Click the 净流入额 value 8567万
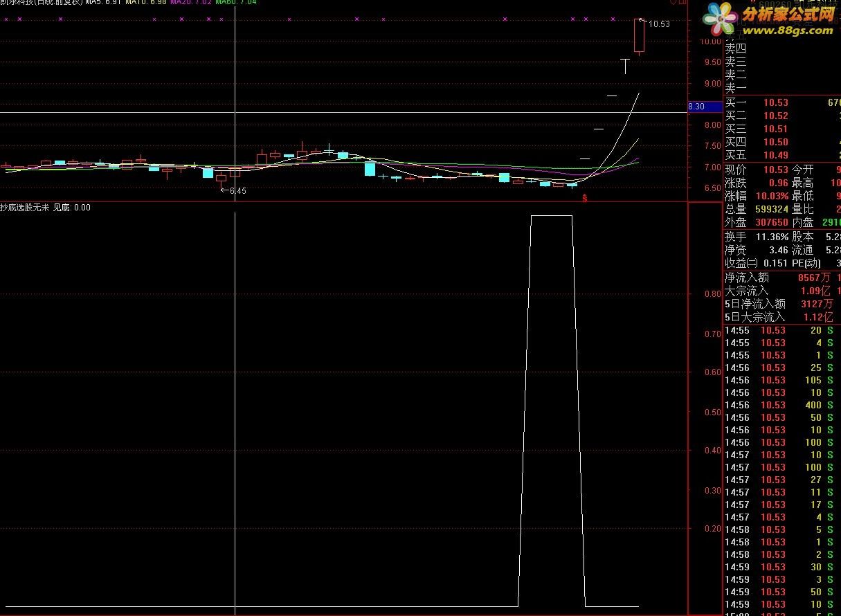841x616 pixels. click(814, 278)
